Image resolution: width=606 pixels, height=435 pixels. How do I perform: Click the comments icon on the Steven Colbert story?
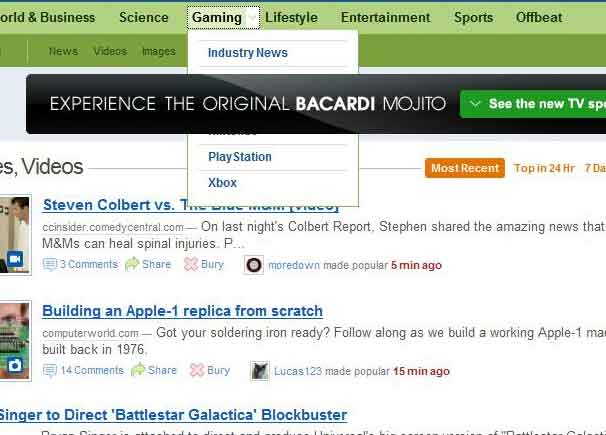(50, 265)
